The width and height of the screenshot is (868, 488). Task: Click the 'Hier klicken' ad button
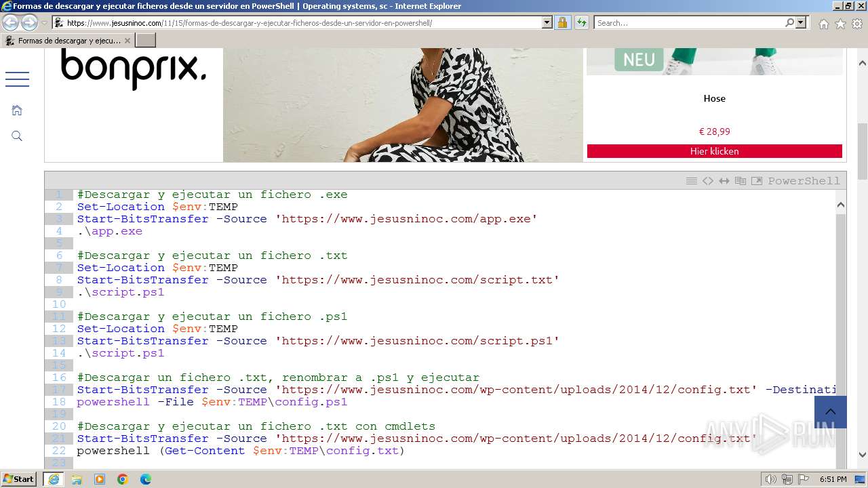715,151
